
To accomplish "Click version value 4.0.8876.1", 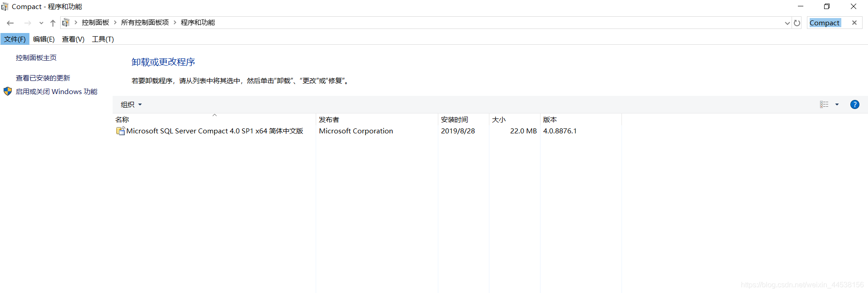I will coord(560,131).
